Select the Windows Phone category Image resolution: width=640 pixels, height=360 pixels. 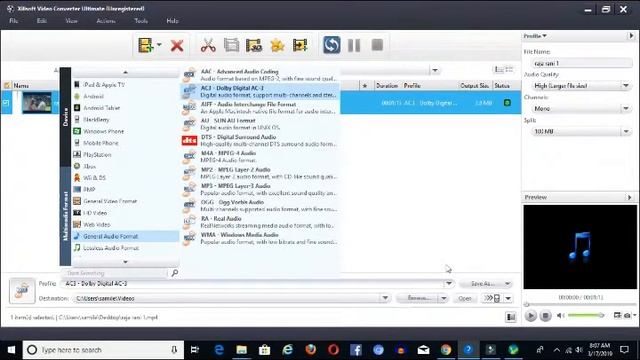125,131
